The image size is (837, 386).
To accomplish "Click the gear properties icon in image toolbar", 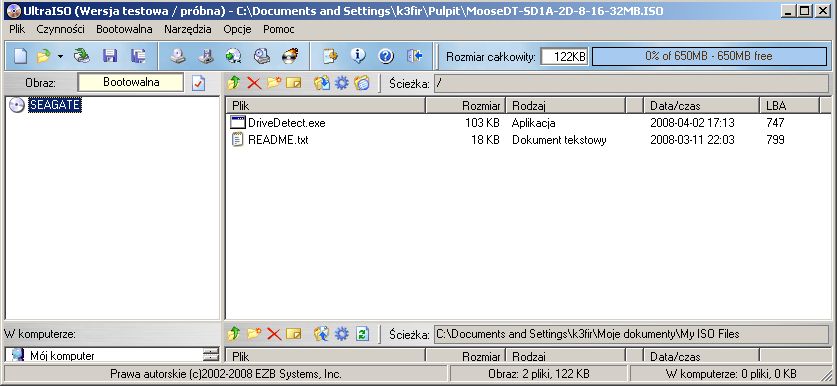I will pos(342,83).
